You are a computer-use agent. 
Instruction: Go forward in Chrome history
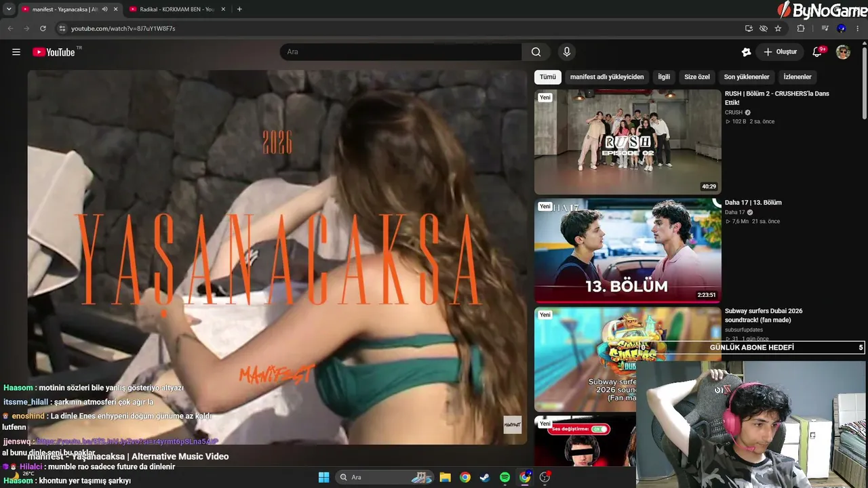(x=26, y=28)
